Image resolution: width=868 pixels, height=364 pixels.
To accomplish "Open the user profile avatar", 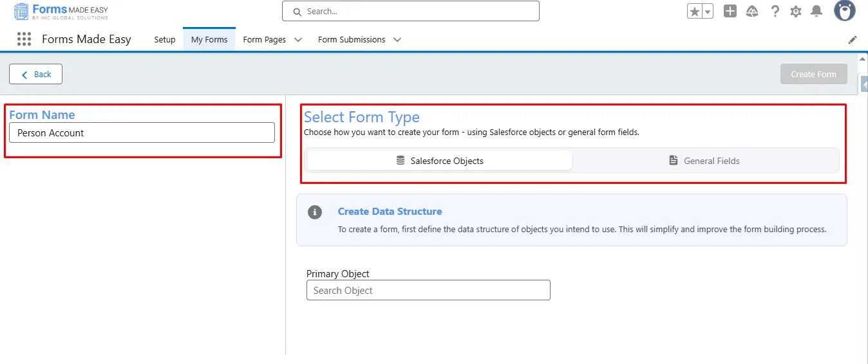I will point(844,11).
